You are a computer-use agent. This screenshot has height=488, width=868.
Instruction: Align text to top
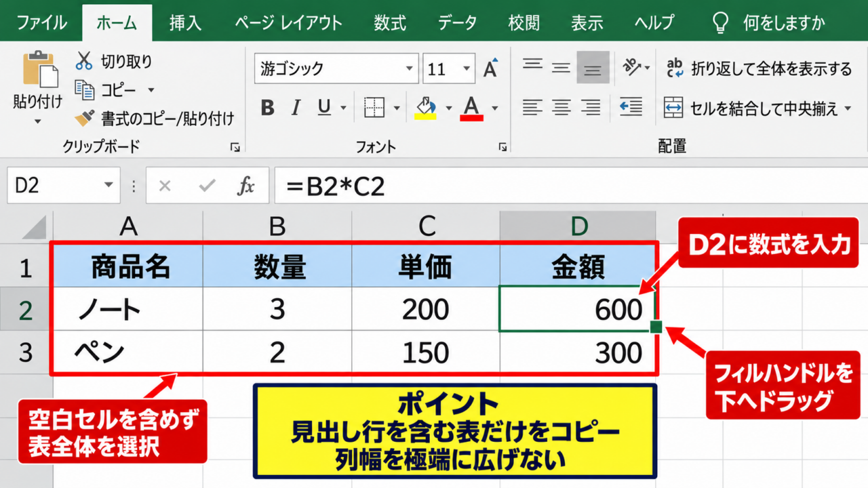click(532, 66)
